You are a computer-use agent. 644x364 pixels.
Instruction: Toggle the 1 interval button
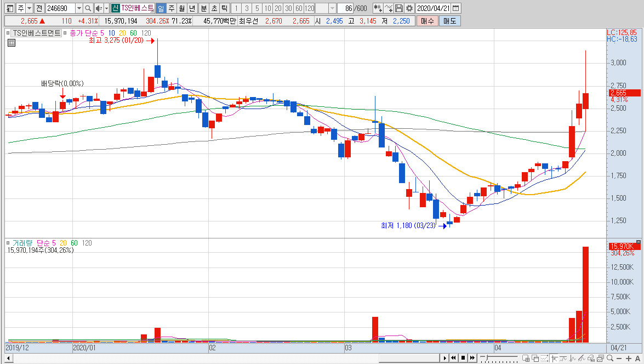point(236,8)
